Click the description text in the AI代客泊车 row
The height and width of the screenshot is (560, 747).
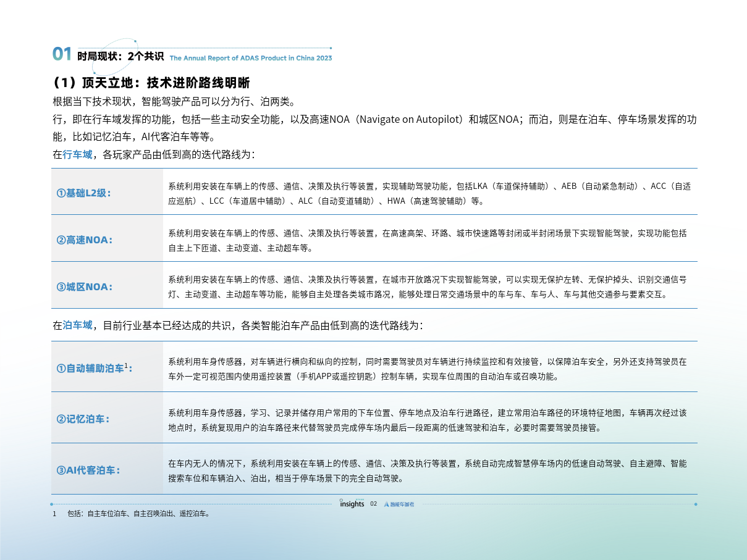[428, 470]
